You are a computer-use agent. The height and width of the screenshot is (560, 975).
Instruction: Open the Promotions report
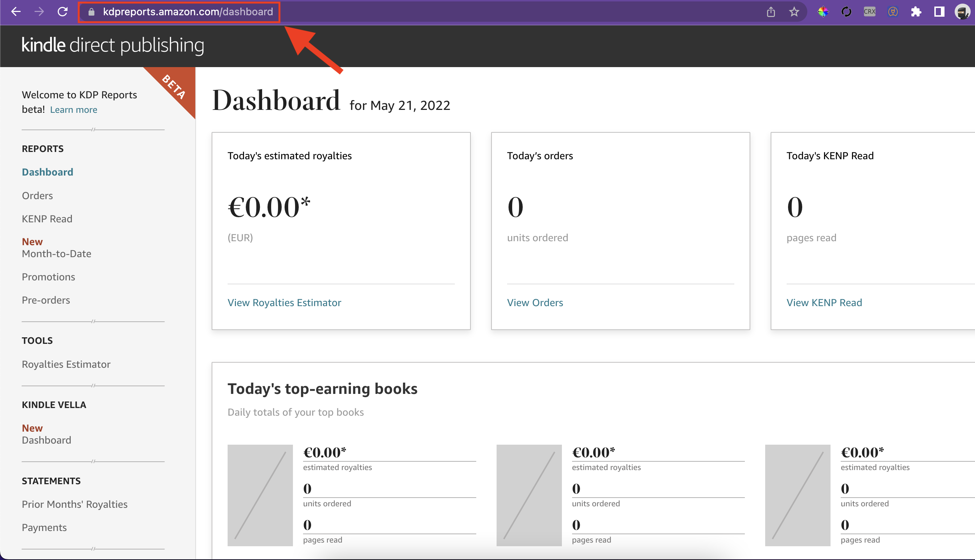(x=49, y=276)
